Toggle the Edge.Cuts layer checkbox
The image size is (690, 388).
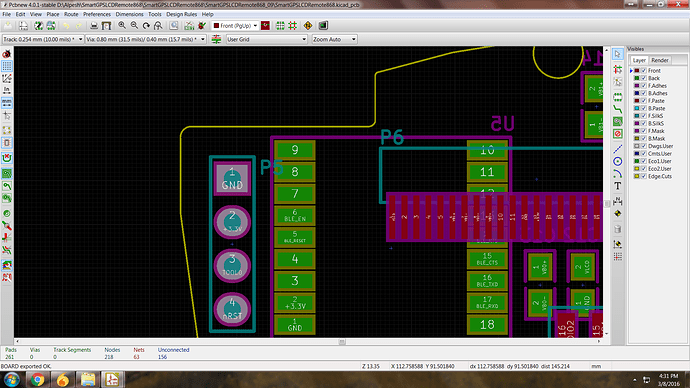[x=644, y=176]
